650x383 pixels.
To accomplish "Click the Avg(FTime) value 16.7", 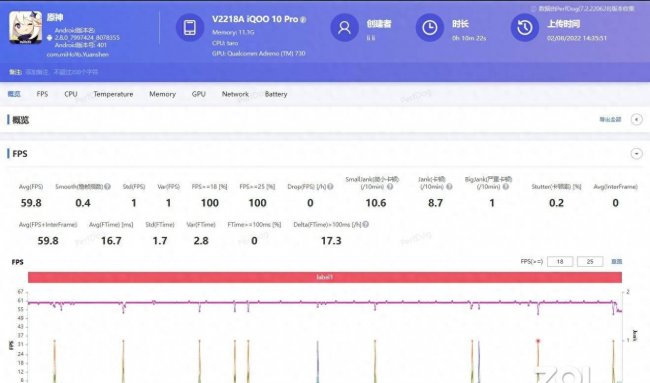I will tap(111, 241).
